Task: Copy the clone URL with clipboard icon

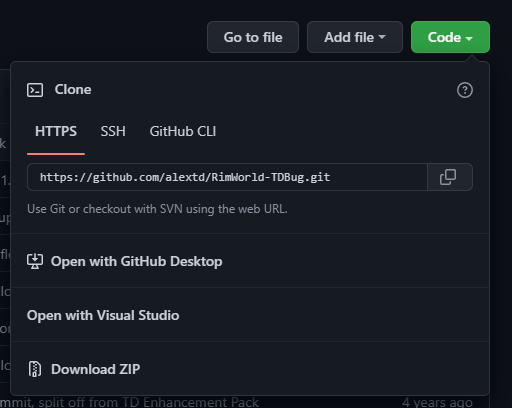Action: 450,177
